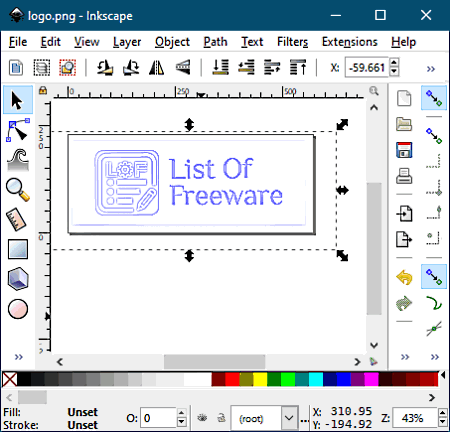Image resolution: width=450 pixels, height=432 pixels.
Task: Open the Edit menu
Action: pyautogui.click(x=51, y=42)
